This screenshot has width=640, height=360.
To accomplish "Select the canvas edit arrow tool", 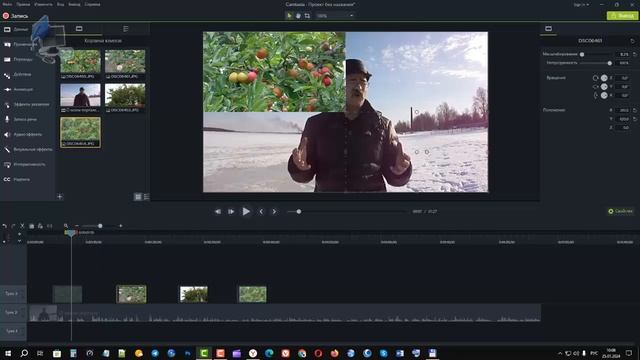I will 289,16.
